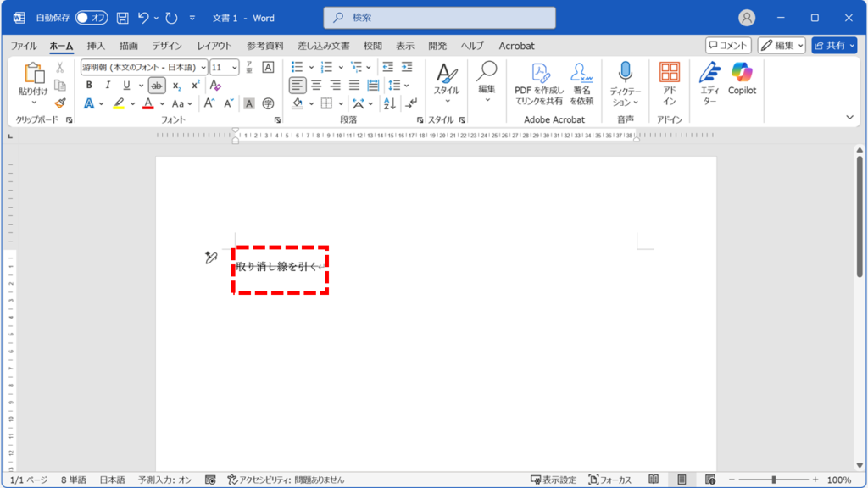The image size is (868, 488).
Task: Apply subscript formatting
Action: click(x=176, y=86)
